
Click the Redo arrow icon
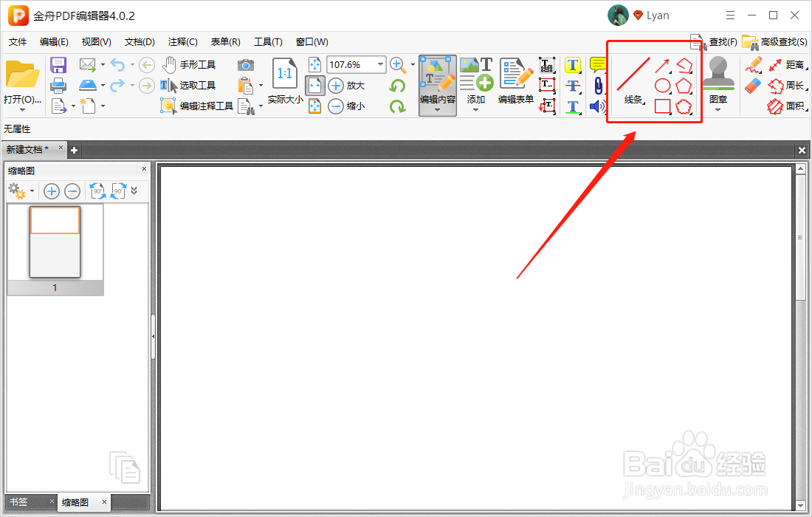coord(117,85)
